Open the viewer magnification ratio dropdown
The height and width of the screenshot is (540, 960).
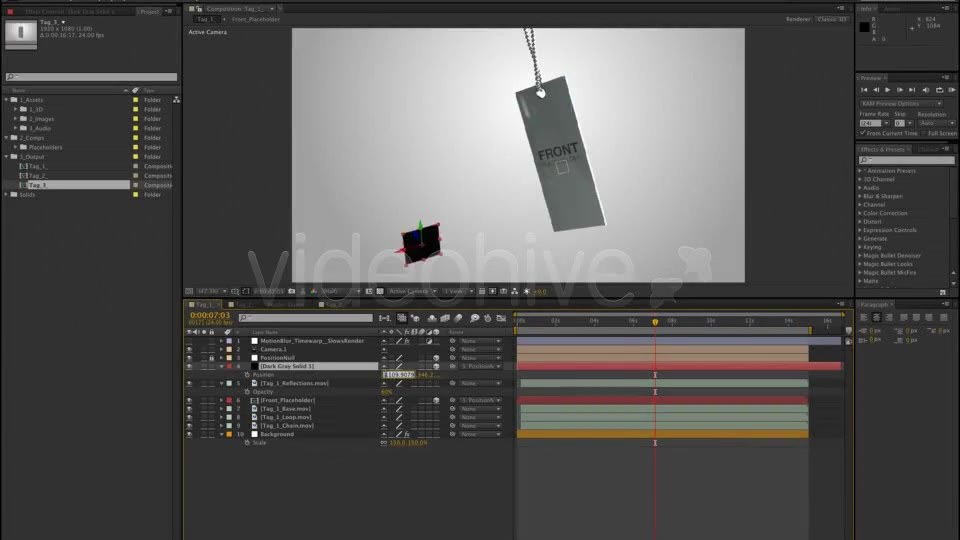[x=212, y=291]
